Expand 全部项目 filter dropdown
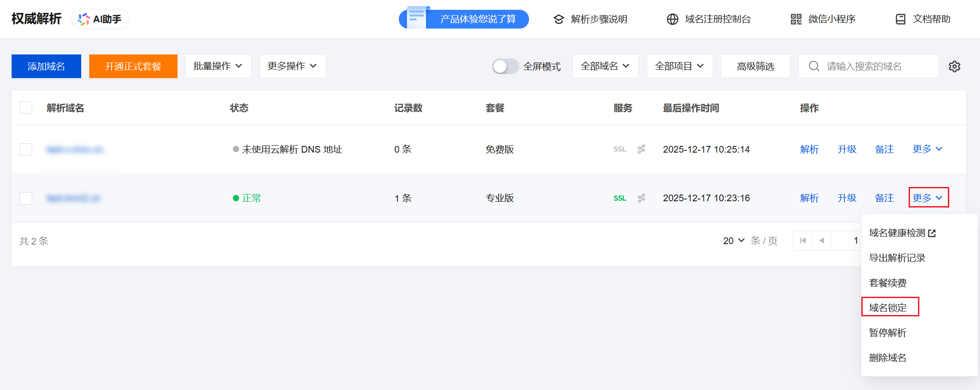This screenshot has width=980, height=390. click(680, 66)
